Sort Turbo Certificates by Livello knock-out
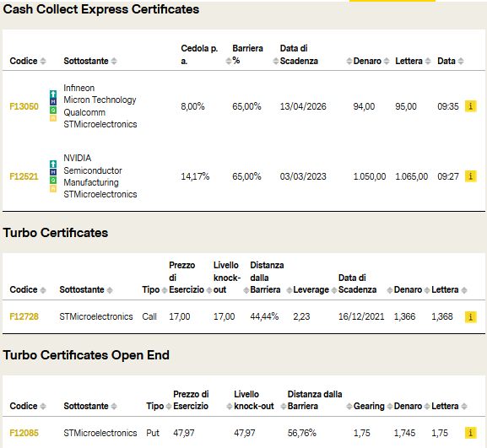 tap(246, 290)
